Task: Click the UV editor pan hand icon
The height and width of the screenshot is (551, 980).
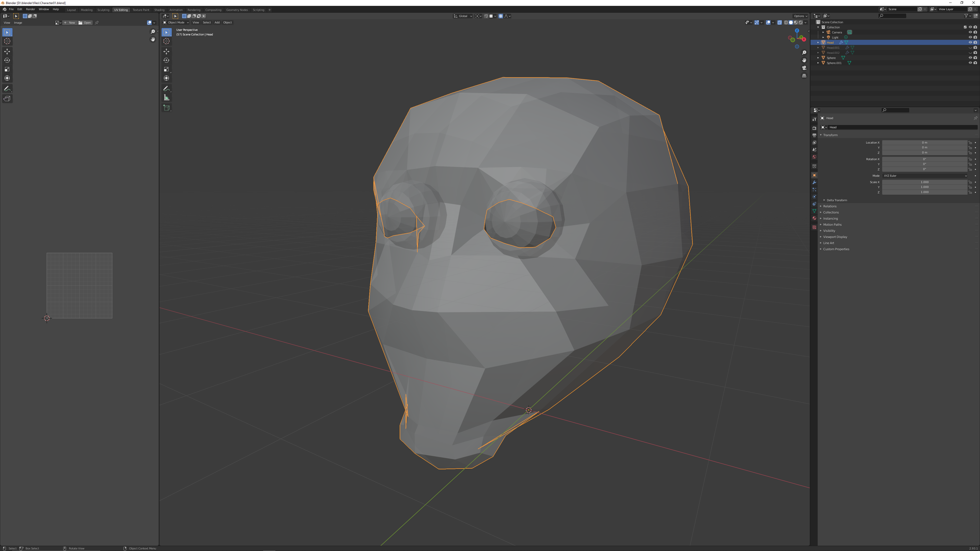Action: pos(153,40)
